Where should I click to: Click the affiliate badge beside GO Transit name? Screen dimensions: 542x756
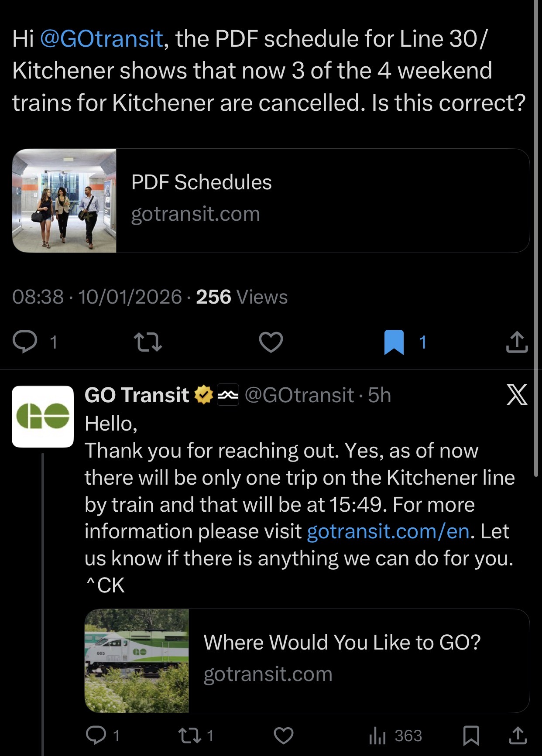[x=228, y=395]
